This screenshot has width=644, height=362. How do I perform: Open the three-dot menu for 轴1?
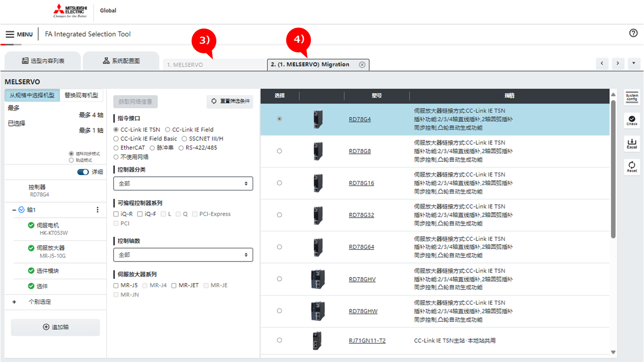[98, 210]
